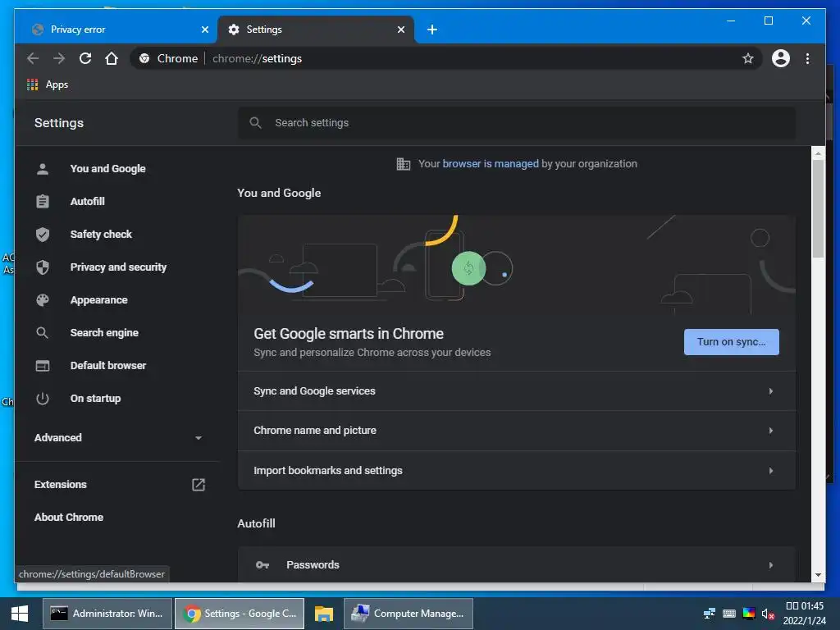Image resolution: width=840 pixels, height=630 pixels.
Task: Click the network tray icon
Action: 710,614
